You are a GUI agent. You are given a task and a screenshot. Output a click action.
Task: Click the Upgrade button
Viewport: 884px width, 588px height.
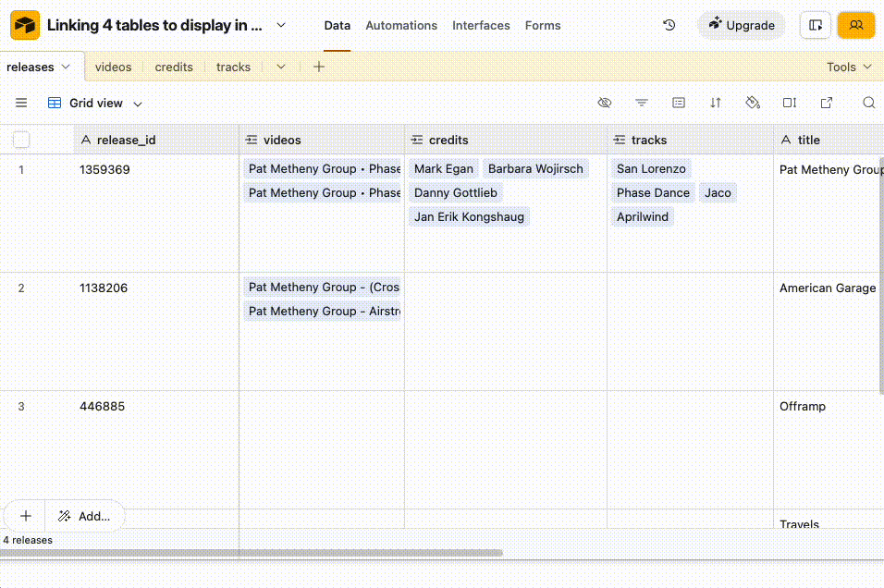(742, 25)
